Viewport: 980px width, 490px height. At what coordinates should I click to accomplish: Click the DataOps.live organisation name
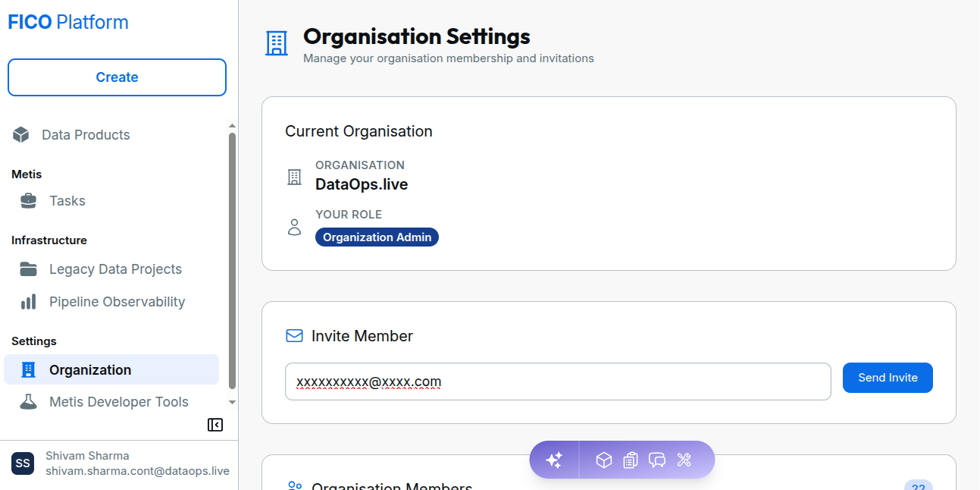[x=362, y=184]
